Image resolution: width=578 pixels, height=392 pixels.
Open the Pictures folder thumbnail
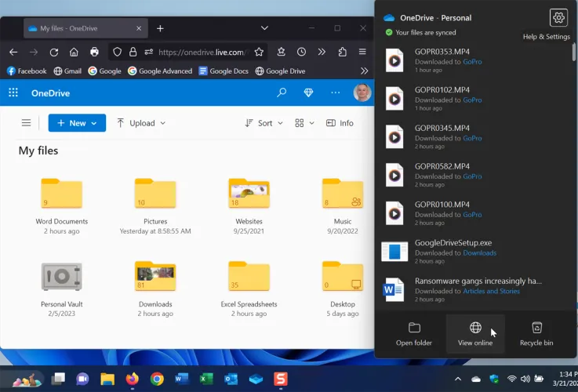coord(155,194)
